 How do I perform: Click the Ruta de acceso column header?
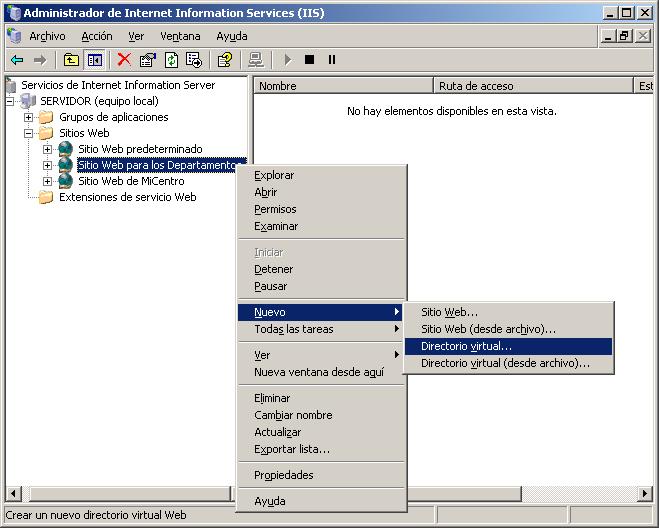533,86
